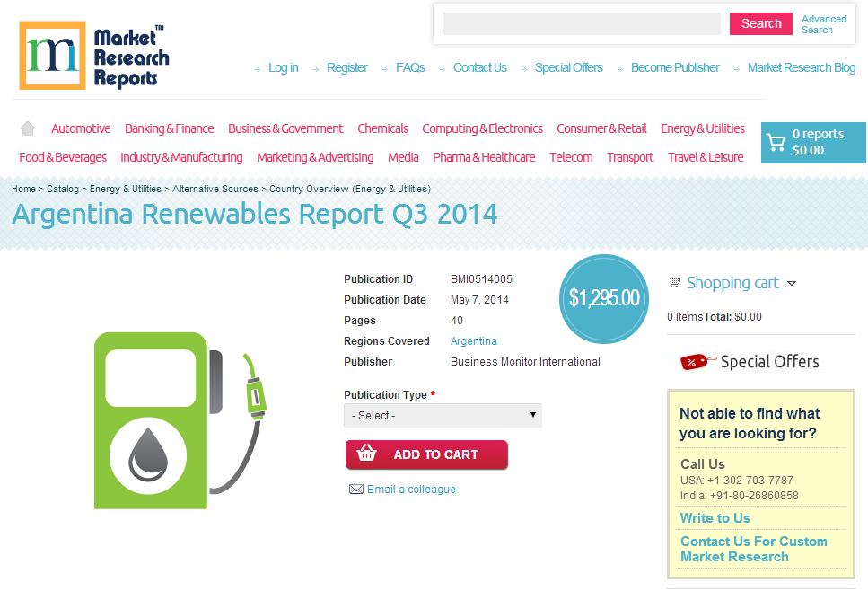
Task: Click the Argentina Renewables Report Q3 2014 title
Action: (x=255, y=215)
